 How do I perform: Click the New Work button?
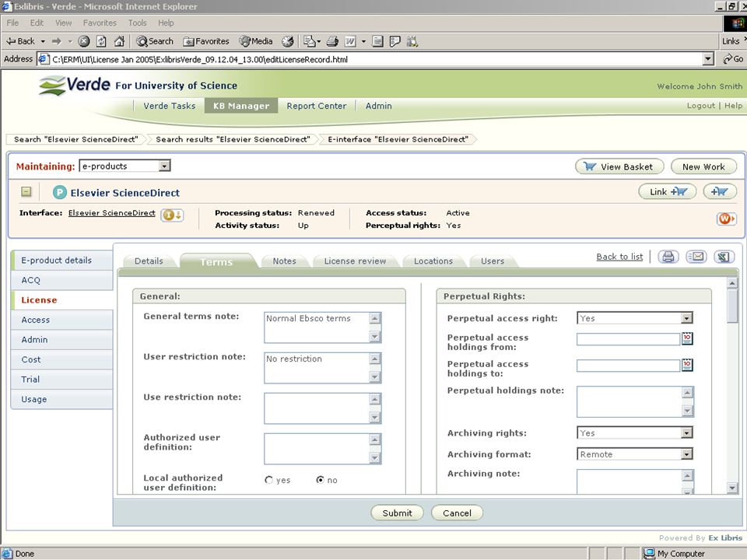(x=703, y=166)
